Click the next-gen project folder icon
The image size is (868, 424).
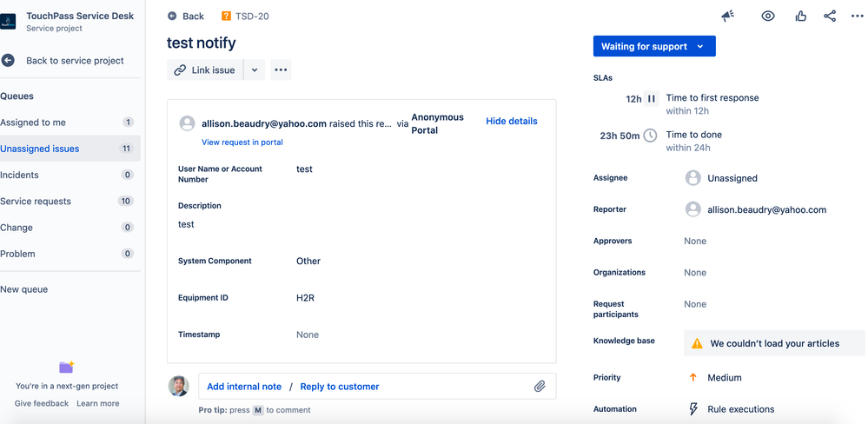66,367
